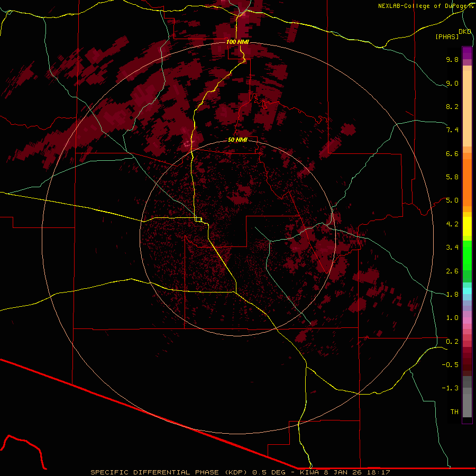476x476 pixels.
Task: Click the 8.2 scale value
Action: (x=452, y=106)
